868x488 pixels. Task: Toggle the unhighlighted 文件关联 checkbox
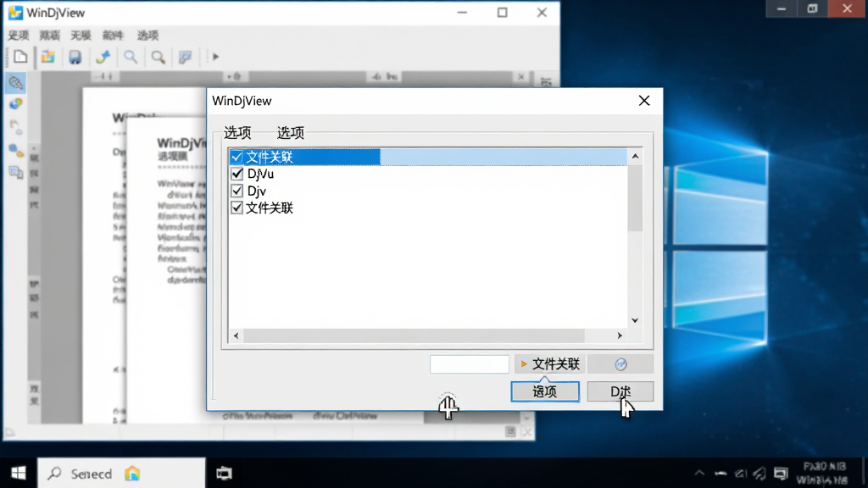pyautogui.click(x=237, y=208)
